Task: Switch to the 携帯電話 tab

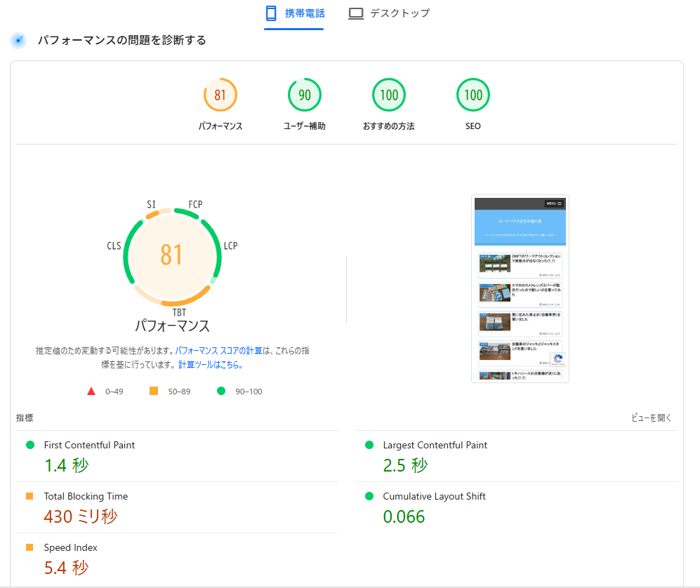Action: click(294, 13)
